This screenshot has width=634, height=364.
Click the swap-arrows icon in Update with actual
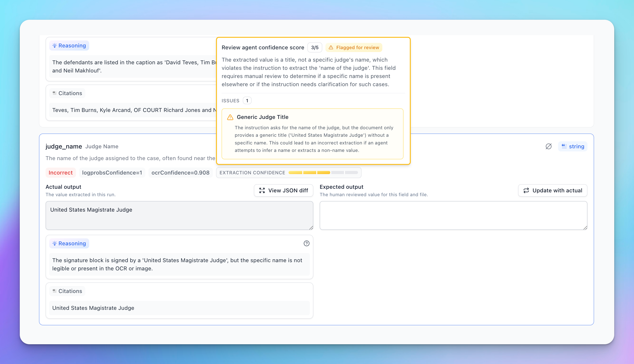[x=526, y=190]
